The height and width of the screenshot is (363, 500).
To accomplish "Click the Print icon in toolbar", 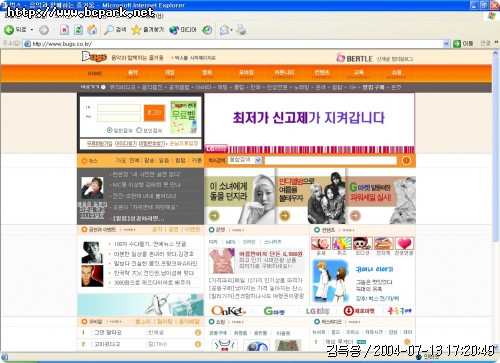I will click(x=241, y=30).
